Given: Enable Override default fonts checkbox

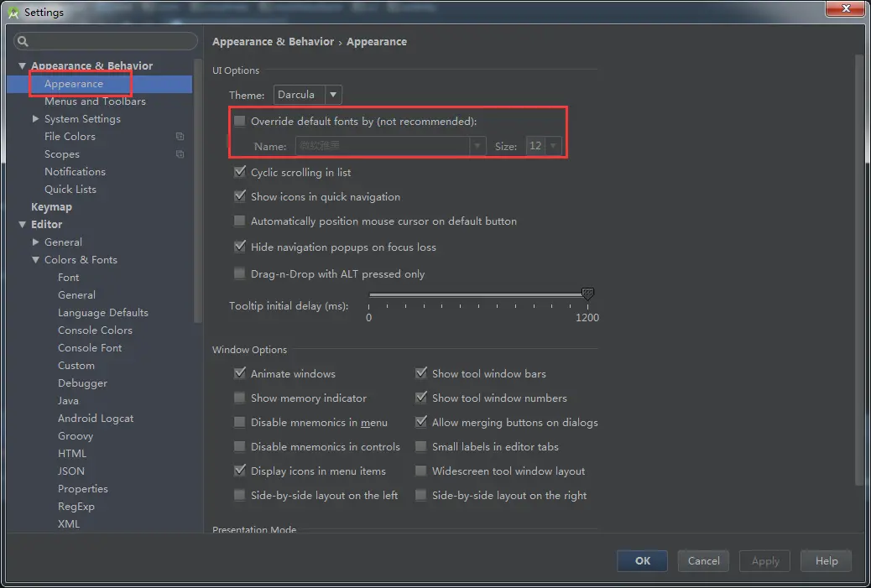Looking at the screenshot, I should click(x=239, y=121).
